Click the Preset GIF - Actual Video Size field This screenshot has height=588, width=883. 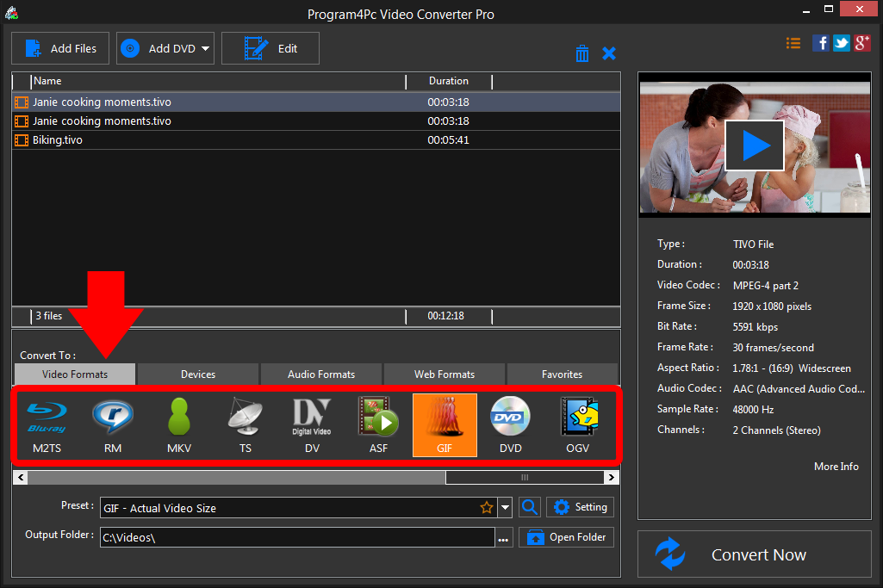[298, 508]
